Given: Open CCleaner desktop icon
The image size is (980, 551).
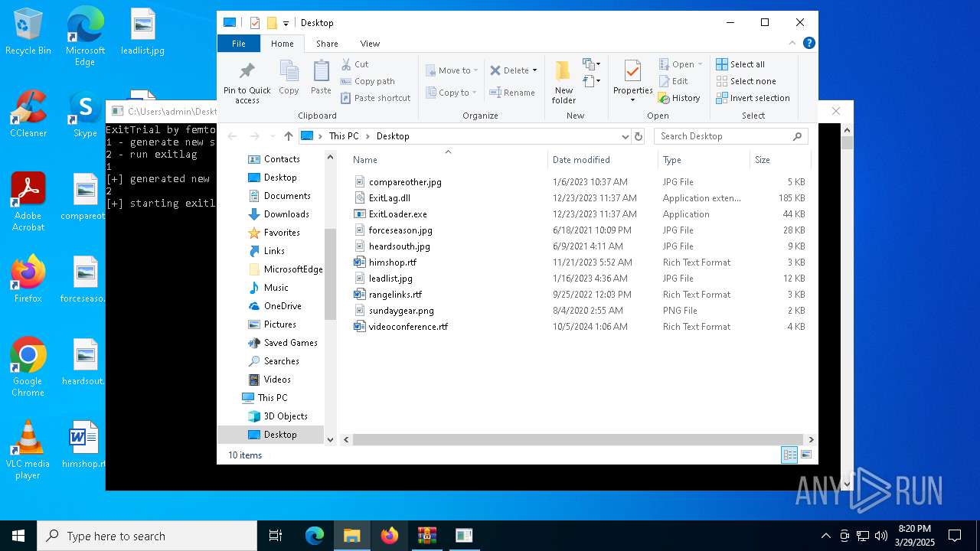Looking at the screenshot, I should pos(28,115).
